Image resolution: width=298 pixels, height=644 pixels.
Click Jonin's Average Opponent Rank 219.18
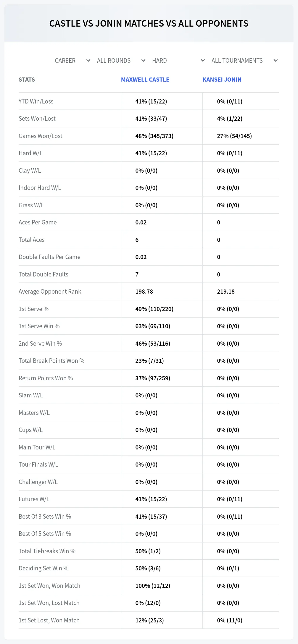coord(226,292)
